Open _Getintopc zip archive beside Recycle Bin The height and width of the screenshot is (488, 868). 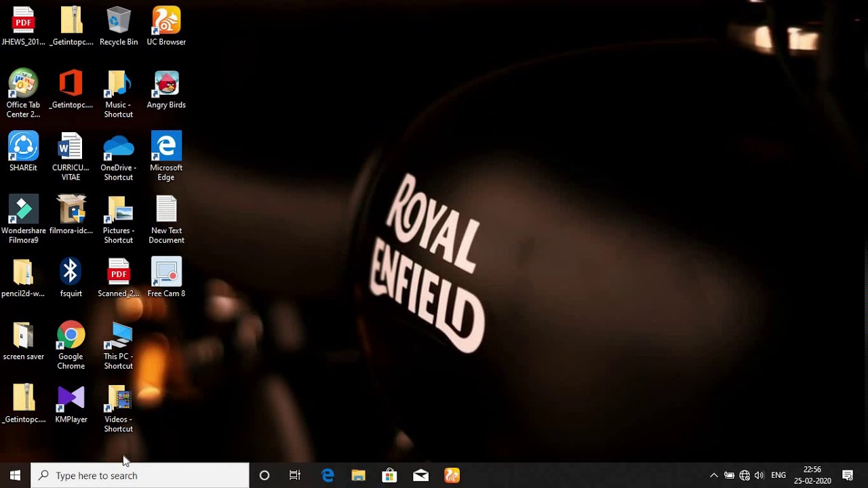[x=71, y=26]
